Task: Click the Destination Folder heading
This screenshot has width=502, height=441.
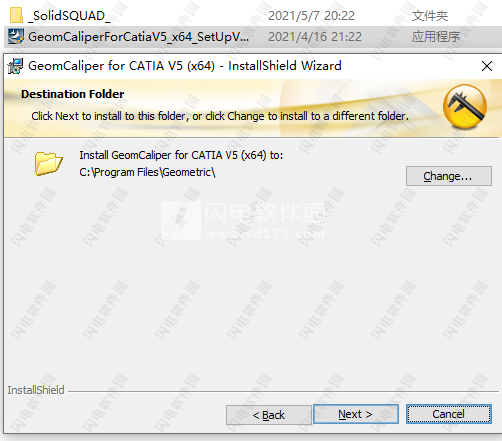Action: [x=73, y=94]
